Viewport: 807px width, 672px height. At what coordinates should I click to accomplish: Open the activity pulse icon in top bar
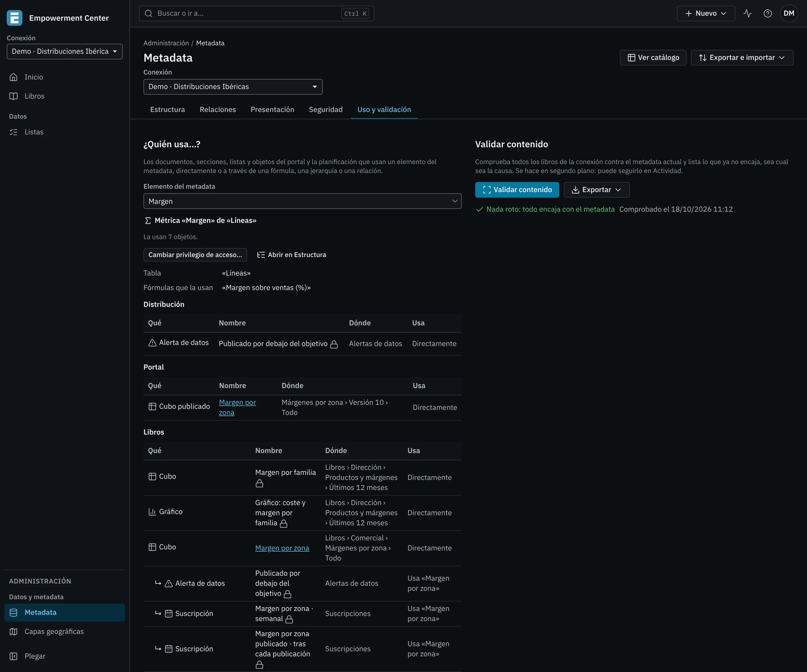[x=747, y=13]
